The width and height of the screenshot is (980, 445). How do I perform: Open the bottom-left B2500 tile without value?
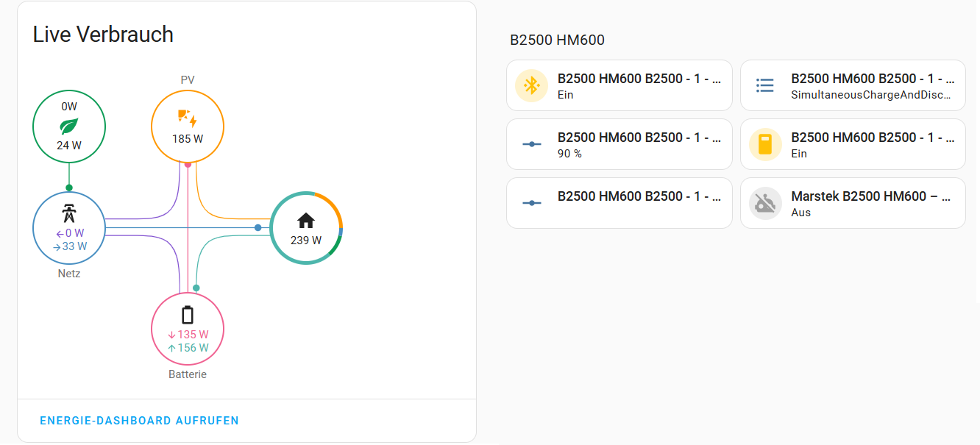(x=619, y=203)
